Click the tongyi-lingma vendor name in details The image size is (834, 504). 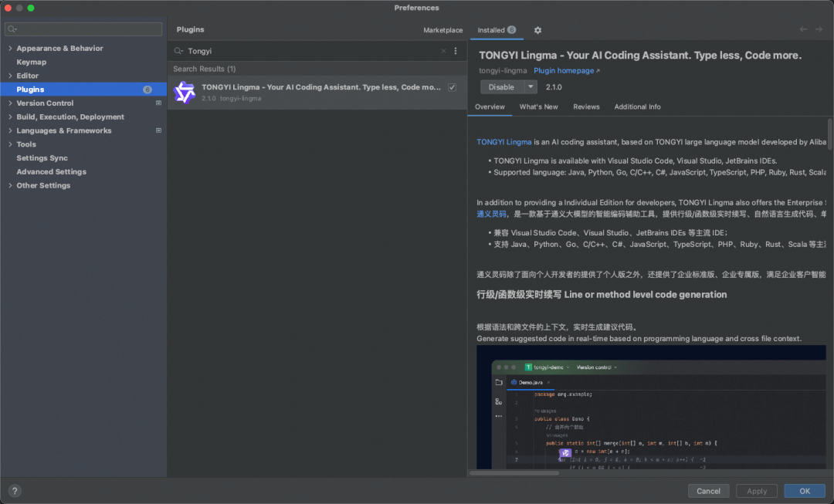click(503, 71)
